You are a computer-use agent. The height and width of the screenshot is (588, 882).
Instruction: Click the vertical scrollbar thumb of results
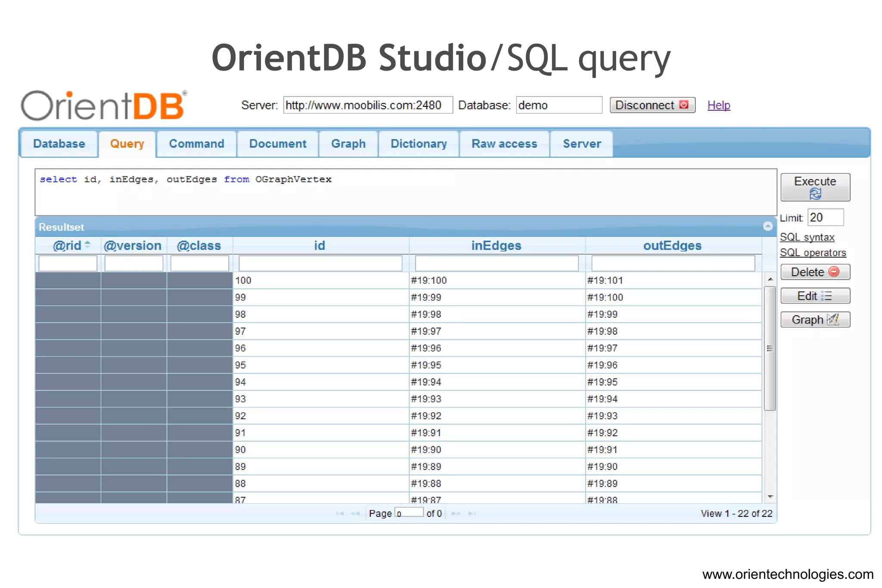(770, 348)
